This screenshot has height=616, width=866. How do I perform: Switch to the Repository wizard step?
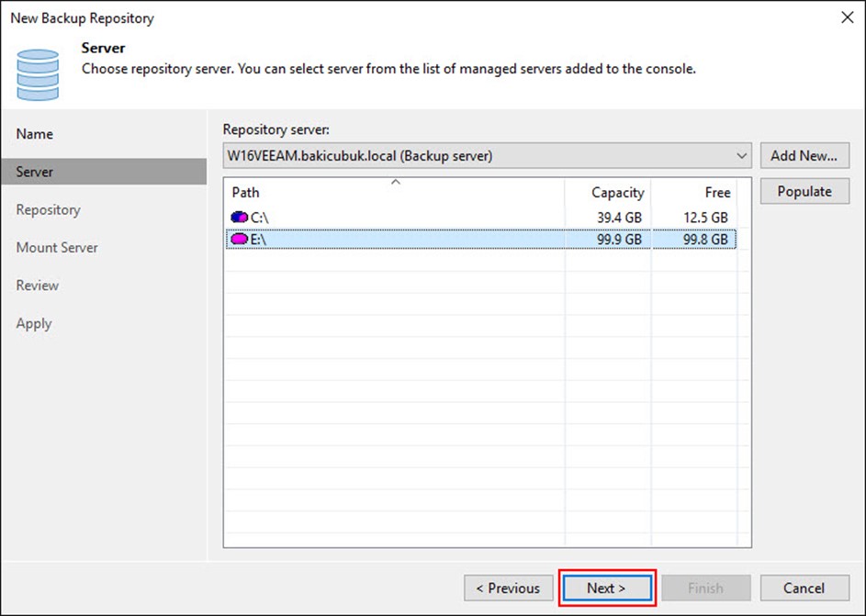tap(48, 210)
